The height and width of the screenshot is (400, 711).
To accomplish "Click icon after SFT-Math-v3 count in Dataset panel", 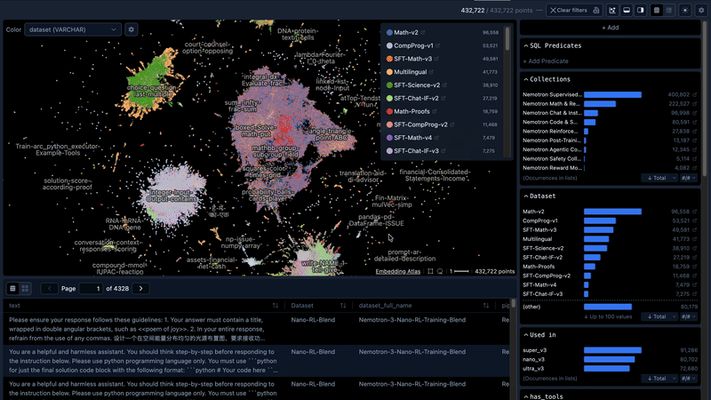I will [x=694, y=230].
